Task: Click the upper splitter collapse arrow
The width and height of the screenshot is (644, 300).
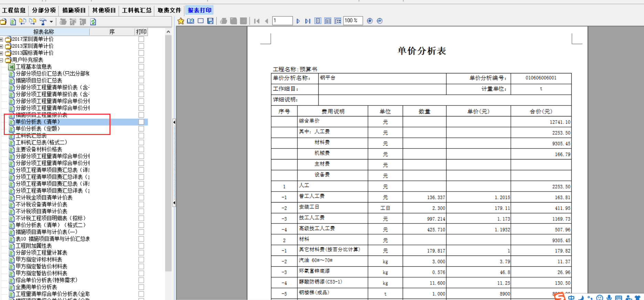Action: pos(174,122)
